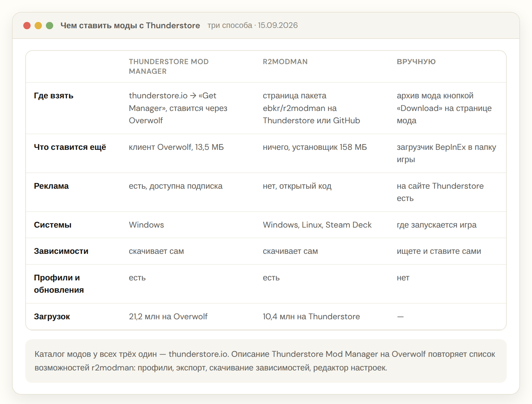This screenshot has height=404, width=532.
Task: Click cell "нет" in manual column
Action: click(x=403, y=278)
